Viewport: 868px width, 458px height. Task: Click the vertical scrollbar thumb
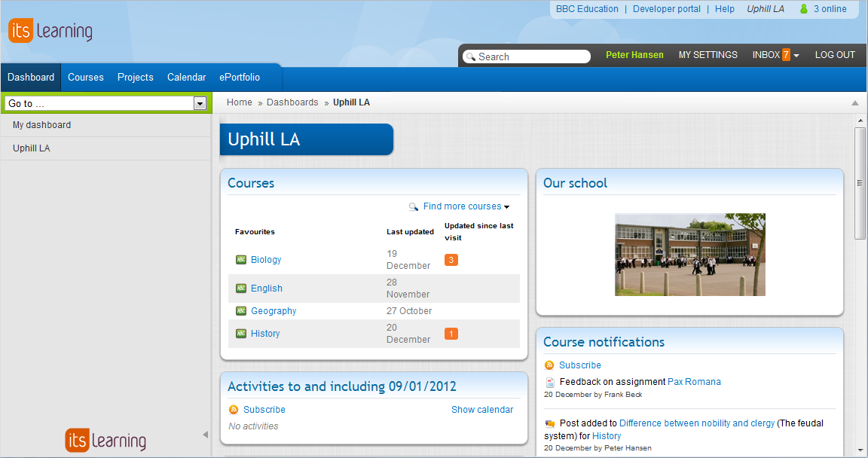[860, 183]
